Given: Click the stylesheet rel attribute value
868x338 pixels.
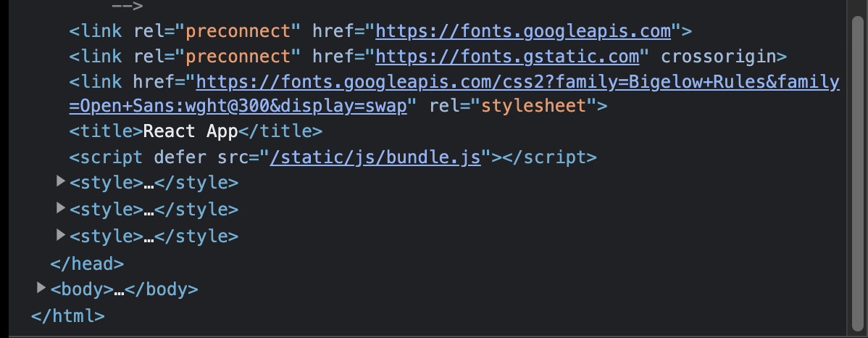Looking at the screenshot, I should click(x=534, y=105).
